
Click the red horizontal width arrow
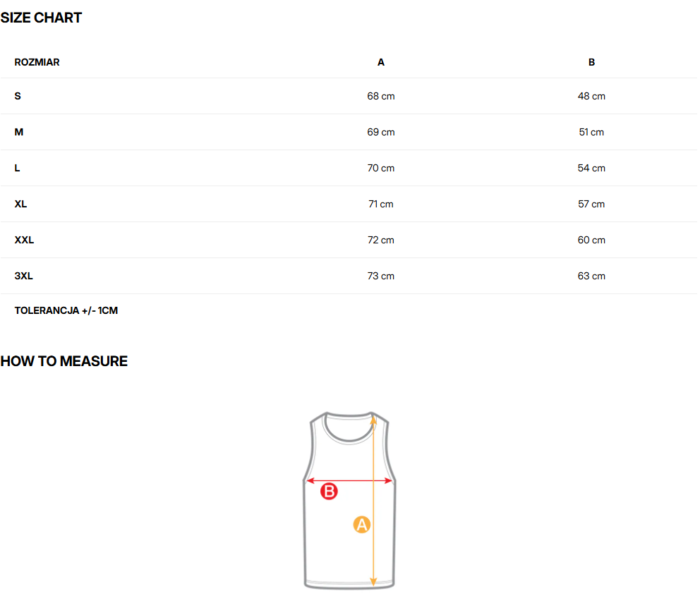pyautogui.click(x=349, y=480)
